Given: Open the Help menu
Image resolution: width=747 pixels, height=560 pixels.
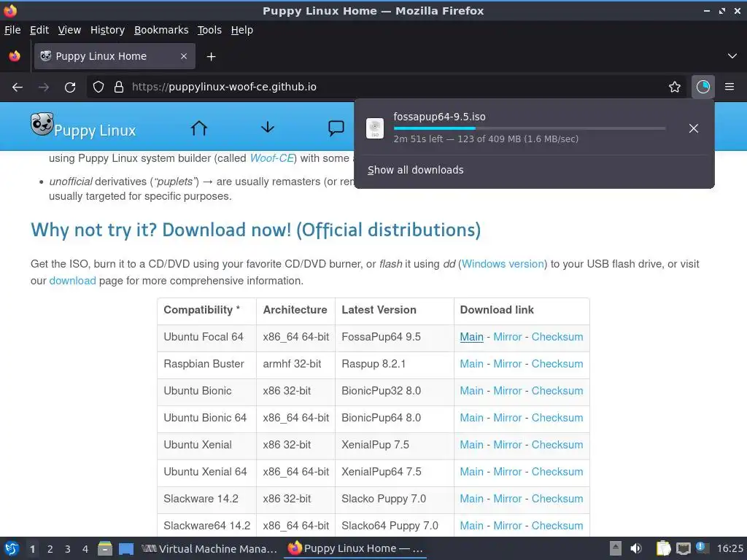Looking at the screenshot, I should click(x=241, y=30).
